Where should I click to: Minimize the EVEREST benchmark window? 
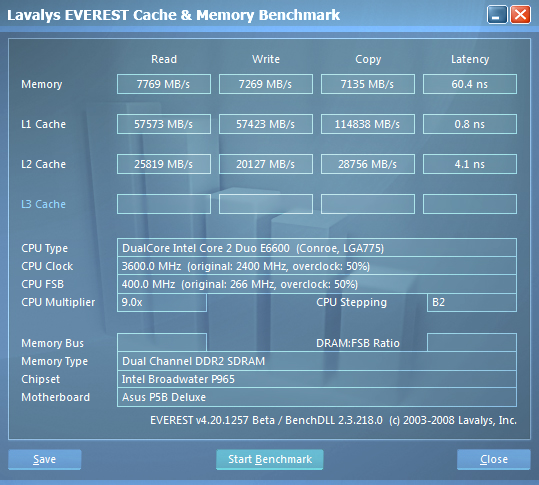click(497, 15)
